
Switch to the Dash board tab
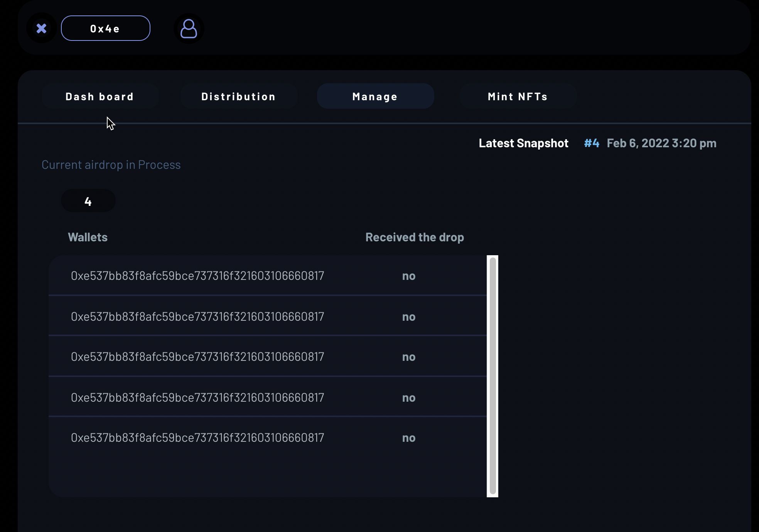(100, 96)
